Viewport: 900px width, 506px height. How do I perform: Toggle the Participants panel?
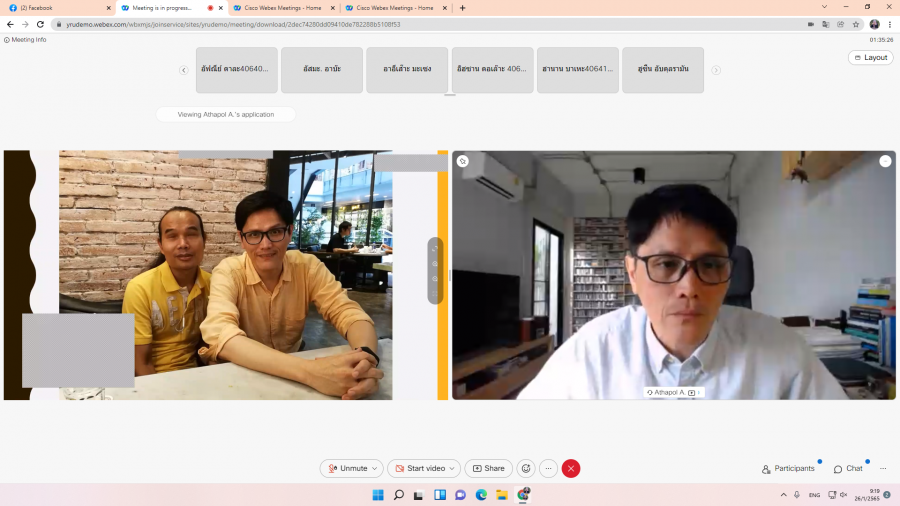coord(788,468)
